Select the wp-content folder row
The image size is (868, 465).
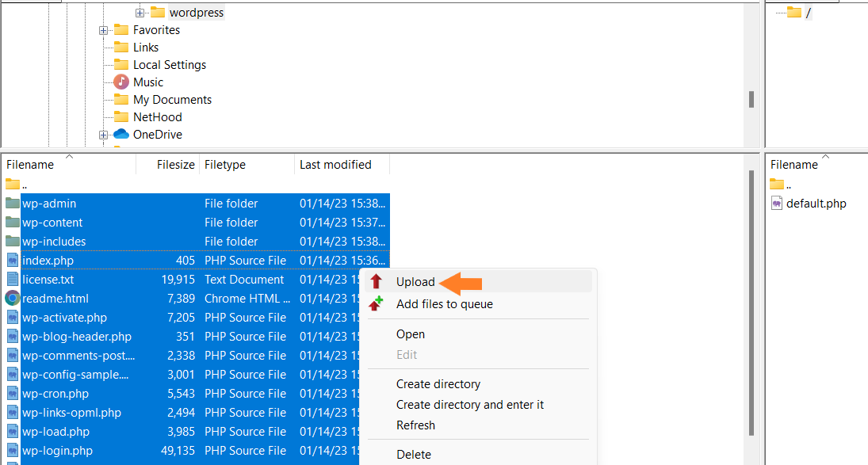[196, 223]
